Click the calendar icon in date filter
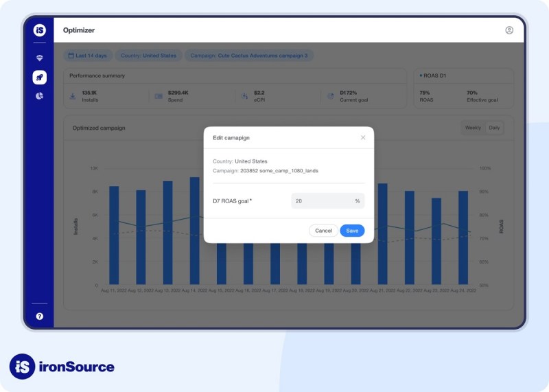The image size is (549, 392). pyautogui.click(x=71, y=56)
